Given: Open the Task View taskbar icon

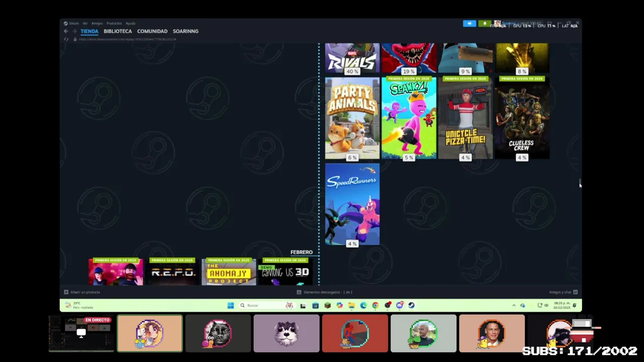Looking at the screenshot, I should pyautogui.click(x=303, y=305).
